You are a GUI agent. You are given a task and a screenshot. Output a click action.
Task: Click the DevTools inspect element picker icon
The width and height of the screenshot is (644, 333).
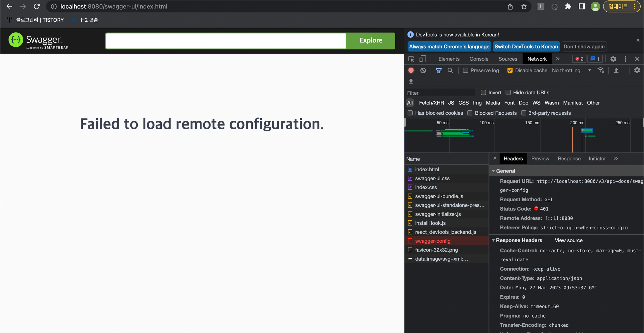coord(411,59)
